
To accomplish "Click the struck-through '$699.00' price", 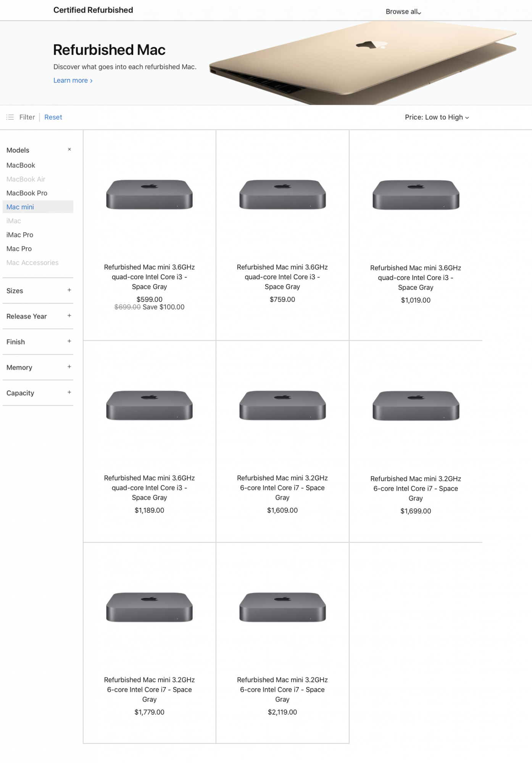I will [127, 307].
